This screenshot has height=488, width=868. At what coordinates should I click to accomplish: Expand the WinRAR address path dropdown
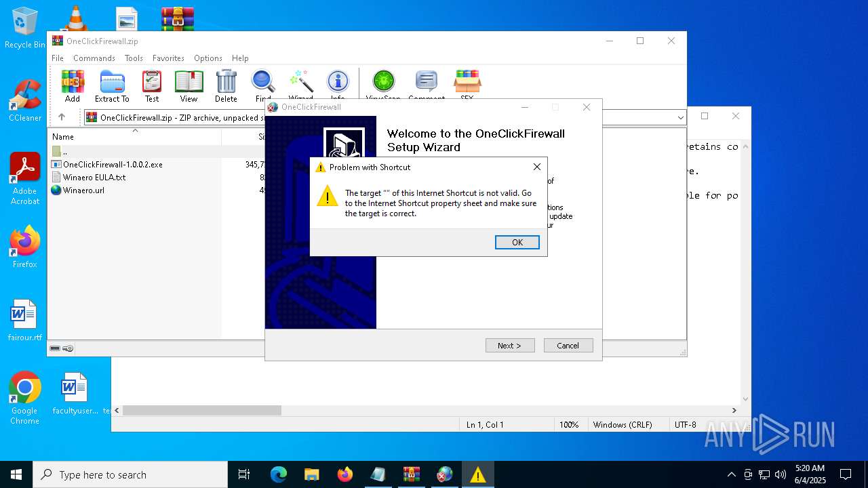click(680, 118)
